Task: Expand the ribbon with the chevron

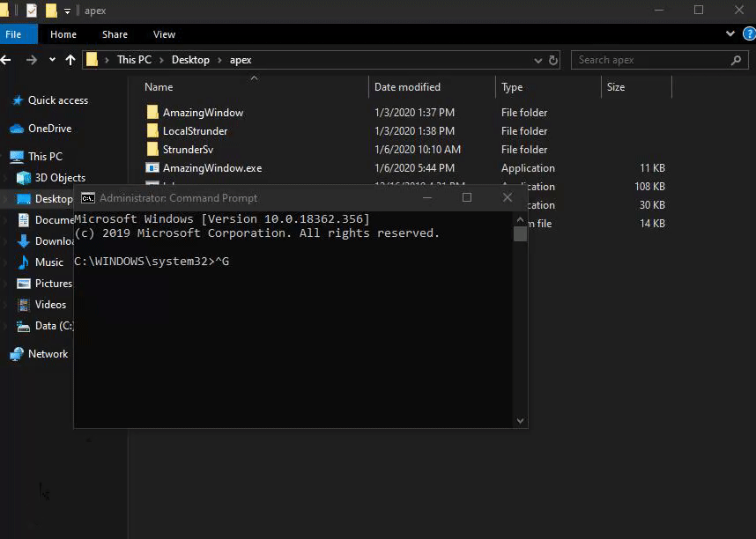Action: click(x=730, y=33)
